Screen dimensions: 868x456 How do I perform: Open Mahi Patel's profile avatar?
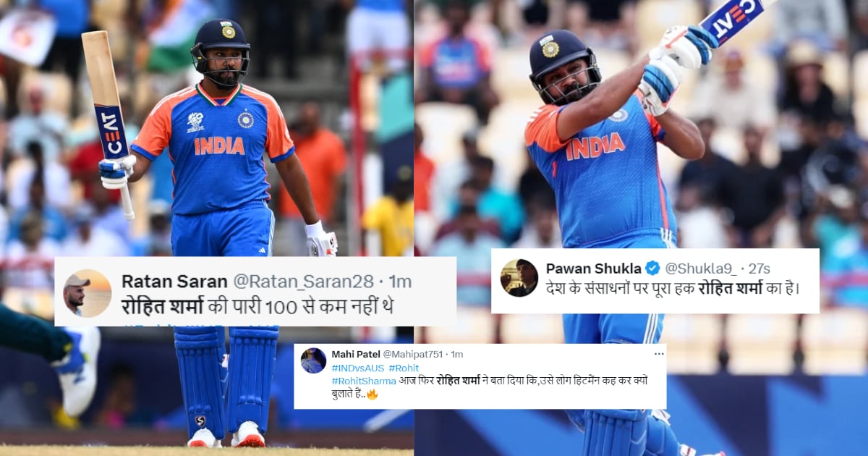point(313,360)
